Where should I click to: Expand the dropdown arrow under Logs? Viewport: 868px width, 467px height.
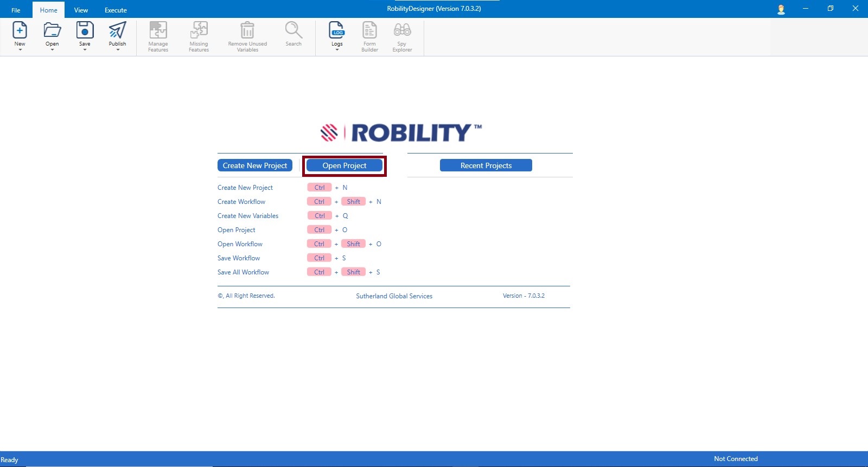pos(337,50)
